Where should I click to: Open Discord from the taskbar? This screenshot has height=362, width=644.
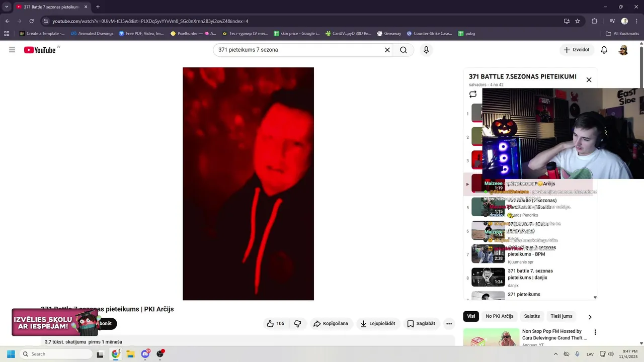click(145, 354)
